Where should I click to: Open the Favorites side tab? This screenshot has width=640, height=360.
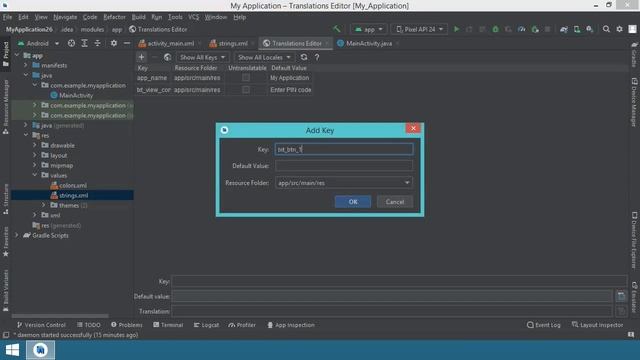[x=5, y=242]
